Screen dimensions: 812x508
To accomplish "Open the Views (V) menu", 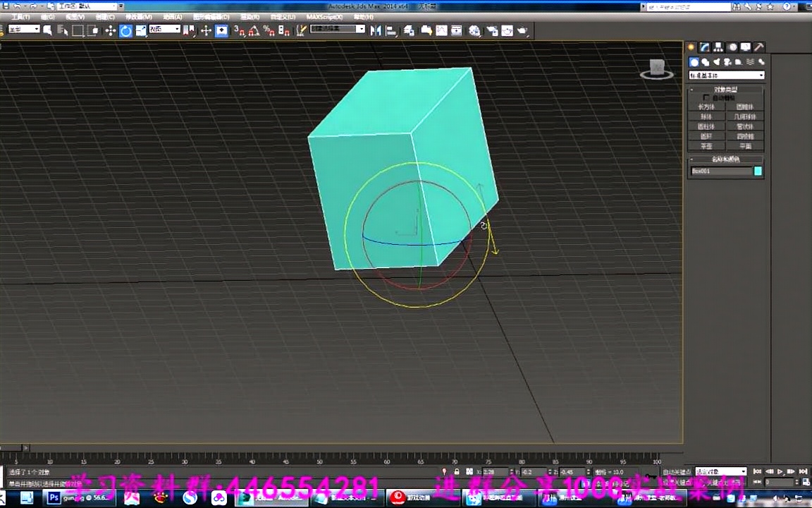I will [x=75, y=17].
